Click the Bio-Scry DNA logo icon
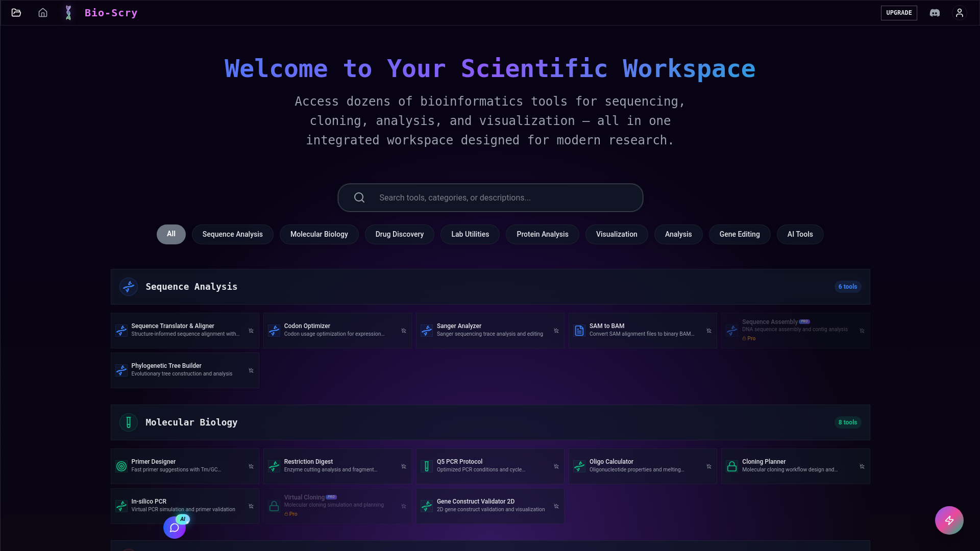 (68, 13)
